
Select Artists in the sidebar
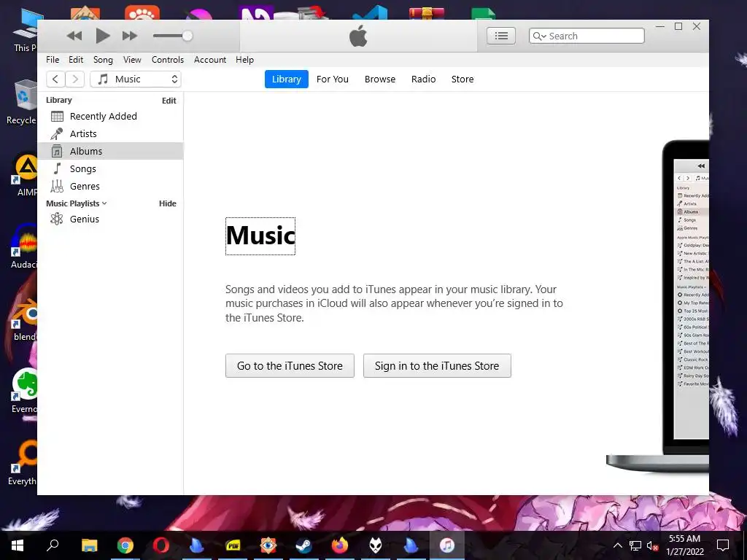tap(110, 134)
